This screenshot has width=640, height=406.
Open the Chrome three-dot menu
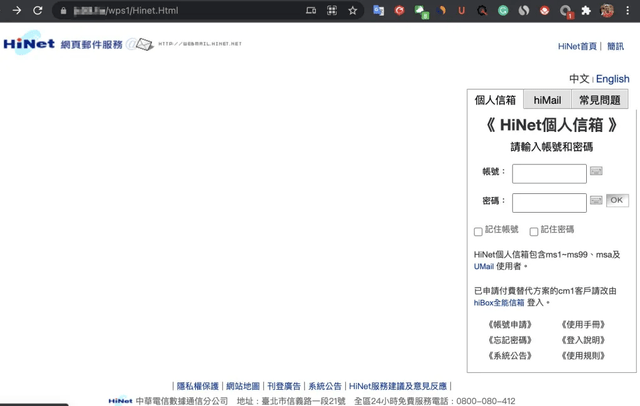[628, 11]
